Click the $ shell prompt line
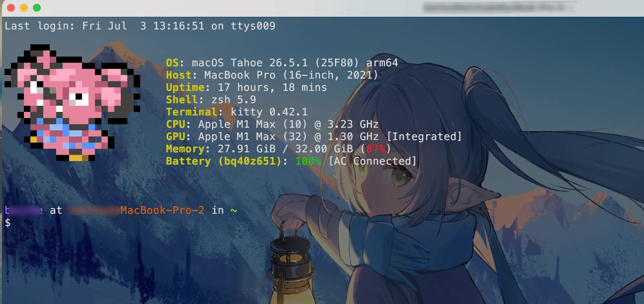 pos(8,223)
